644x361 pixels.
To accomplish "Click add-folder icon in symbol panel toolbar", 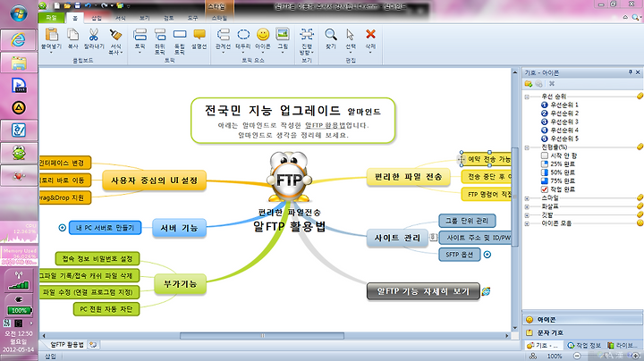I will point(529,84).
